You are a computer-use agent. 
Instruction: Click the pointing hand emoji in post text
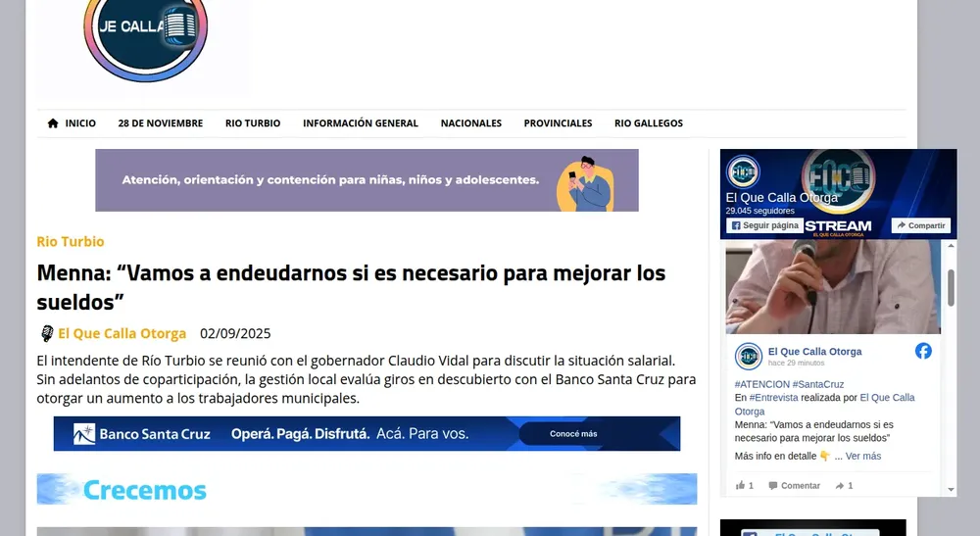825,456
